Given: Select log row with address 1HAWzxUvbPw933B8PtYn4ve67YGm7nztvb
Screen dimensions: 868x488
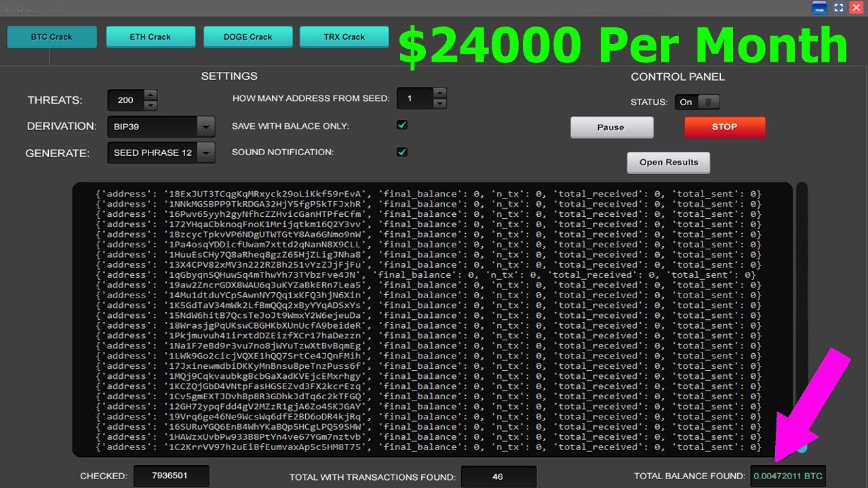Looking at the screenshot, I should coord(429,437).
